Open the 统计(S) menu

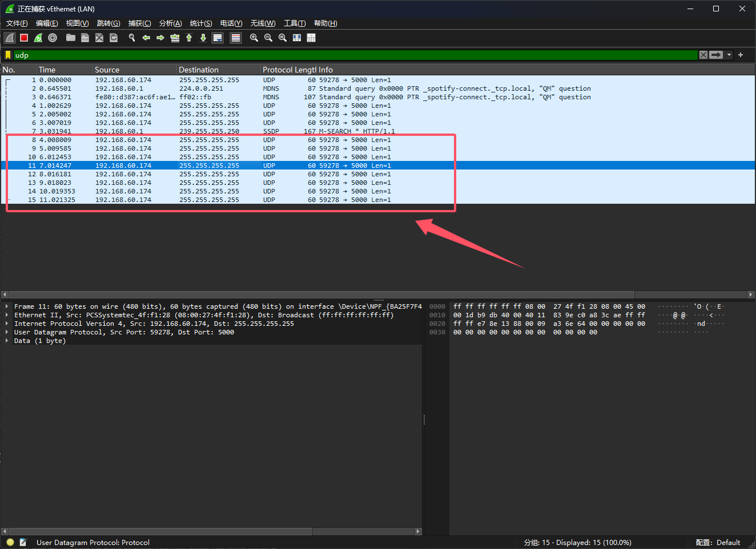point(200,23)
